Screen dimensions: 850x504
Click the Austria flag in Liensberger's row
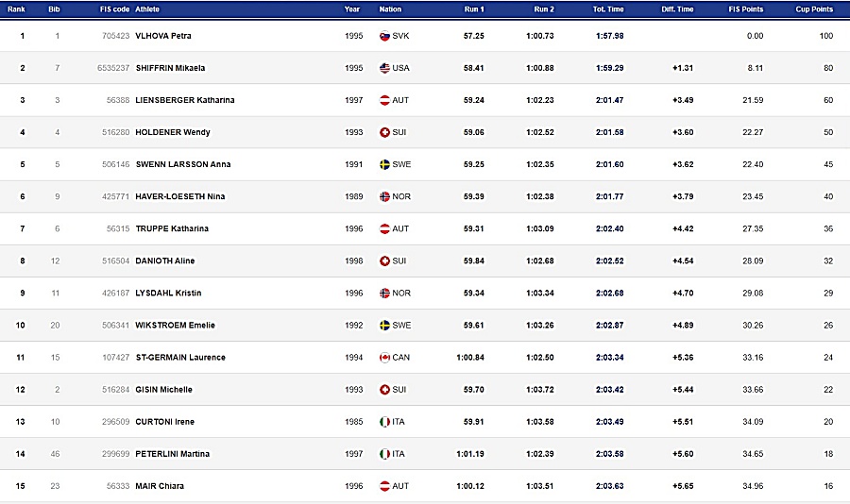pyautogui.click(x=384, y=100)
